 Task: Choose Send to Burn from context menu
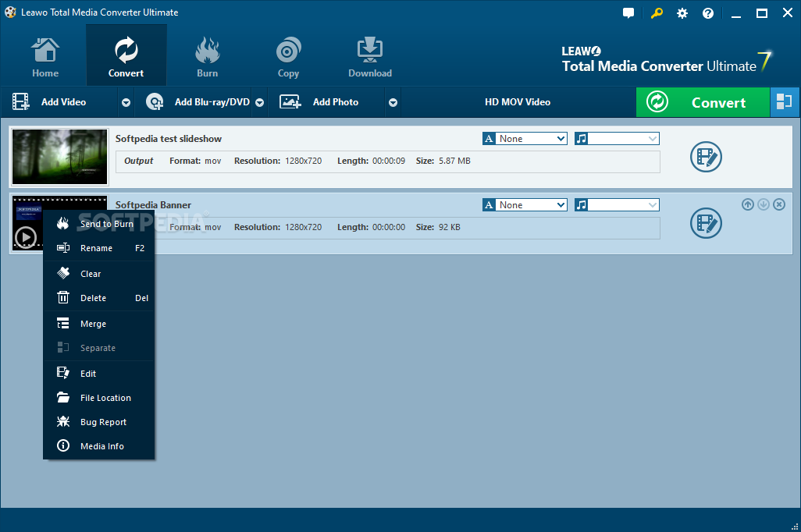pyautogui.click(x=99, y=224)
